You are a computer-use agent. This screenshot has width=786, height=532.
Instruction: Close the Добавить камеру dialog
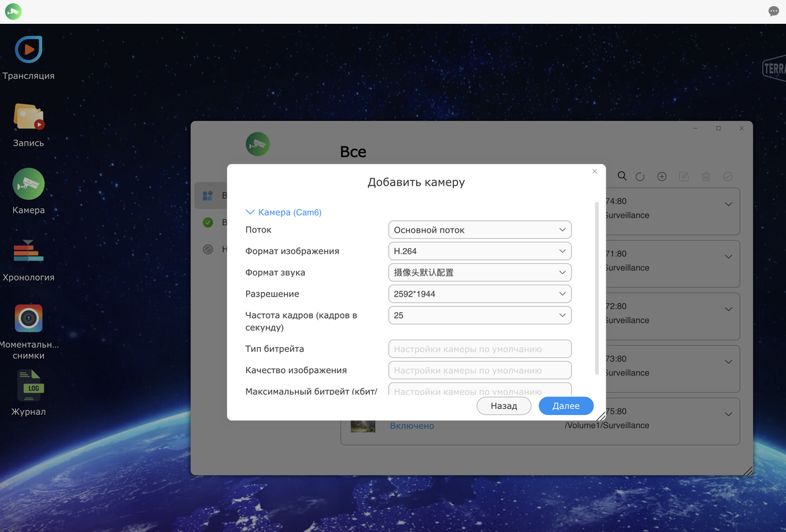point(594,172)
